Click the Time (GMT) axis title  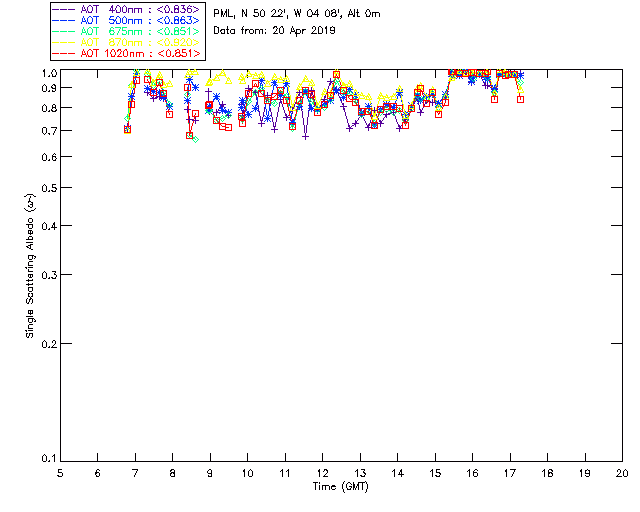pos(341,487)
